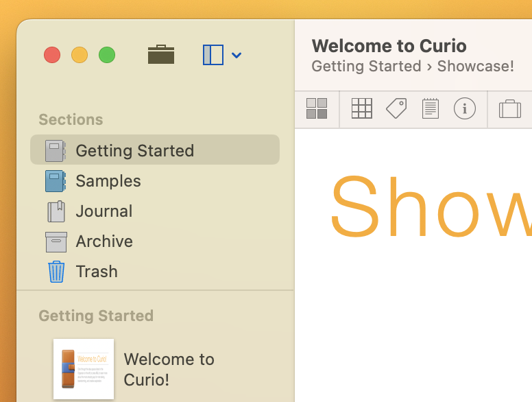Open the tag icon in toolbar

click(x=396, y=108)
